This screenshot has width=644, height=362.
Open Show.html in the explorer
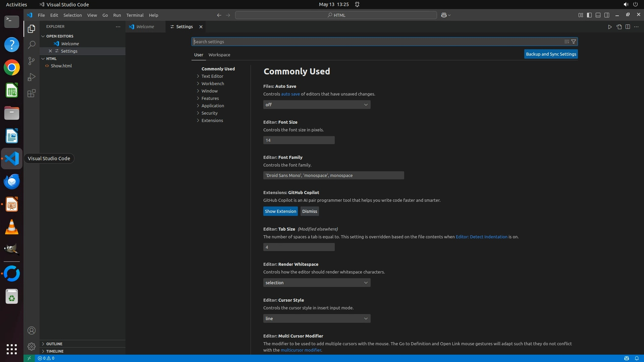(61, 66)
